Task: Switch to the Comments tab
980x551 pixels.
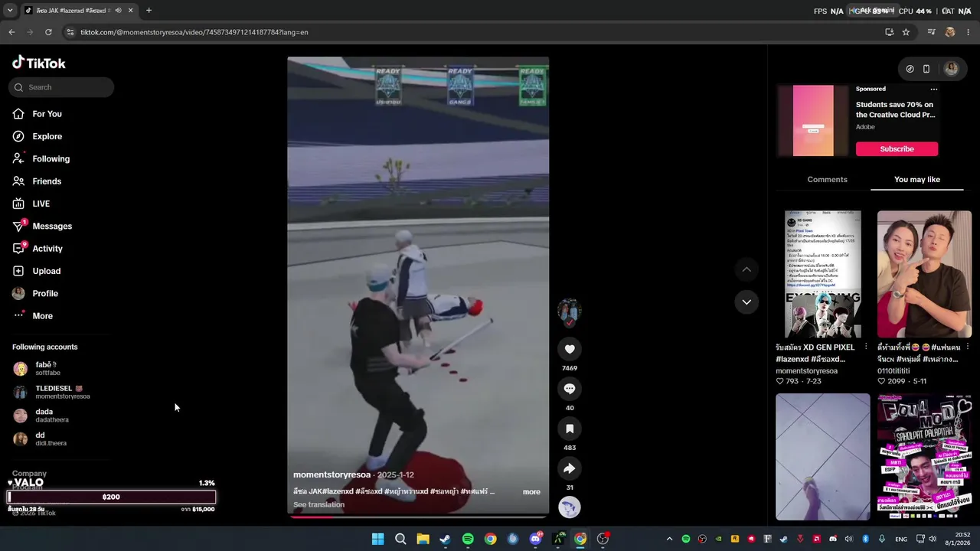Action: (827, 179)
